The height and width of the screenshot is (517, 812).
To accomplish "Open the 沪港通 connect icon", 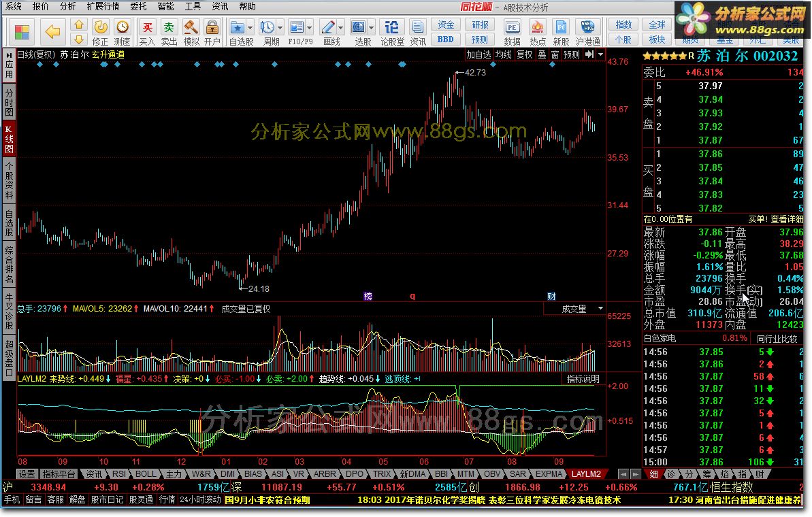I will 588,32.
